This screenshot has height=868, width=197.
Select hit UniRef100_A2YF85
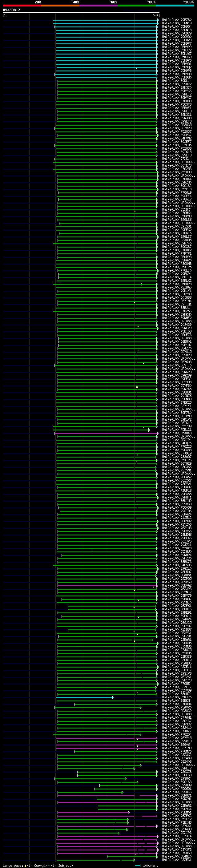point(177,145)
